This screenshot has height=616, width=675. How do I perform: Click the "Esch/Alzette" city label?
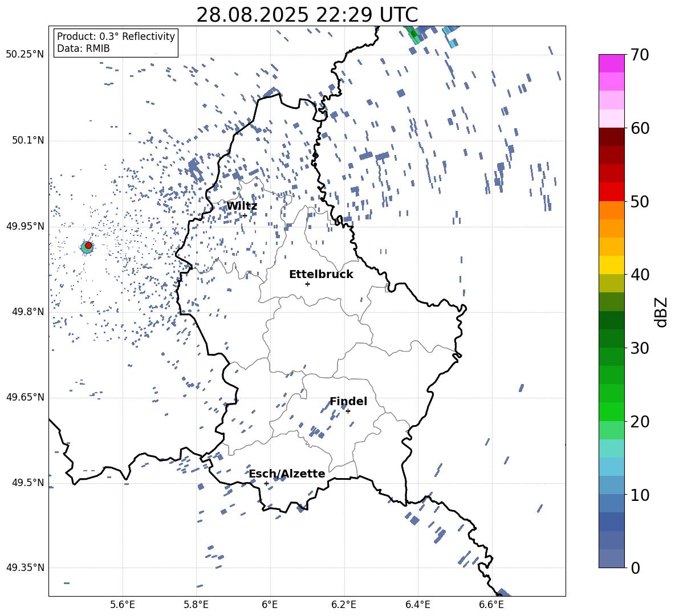[x=287, y=474]
